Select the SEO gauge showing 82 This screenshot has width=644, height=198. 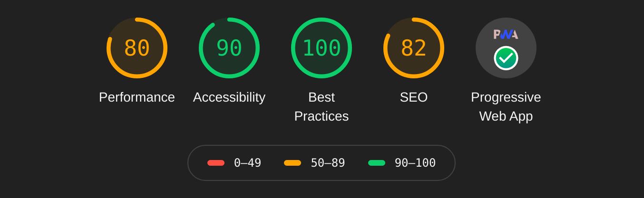[x=414, y=48]
